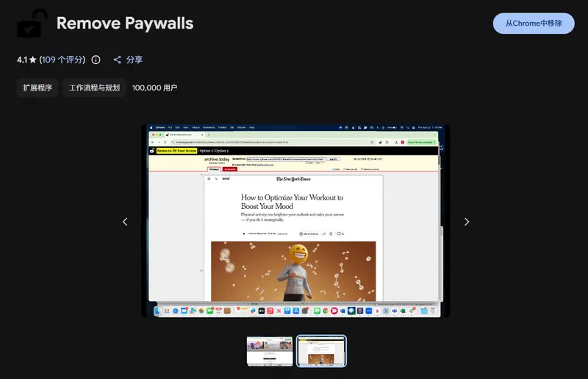Click the 从Chrome中移除 button

click(534, 24)
